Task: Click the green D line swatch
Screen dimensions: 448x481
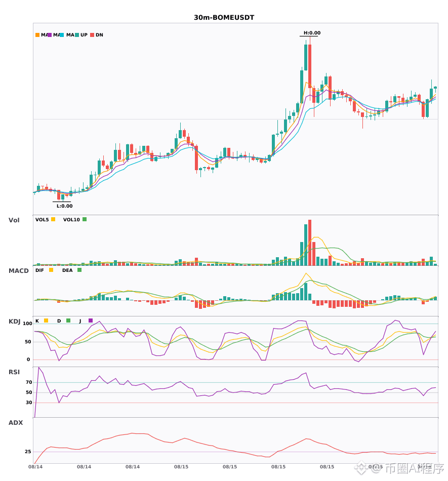Action: click(68, 320)
